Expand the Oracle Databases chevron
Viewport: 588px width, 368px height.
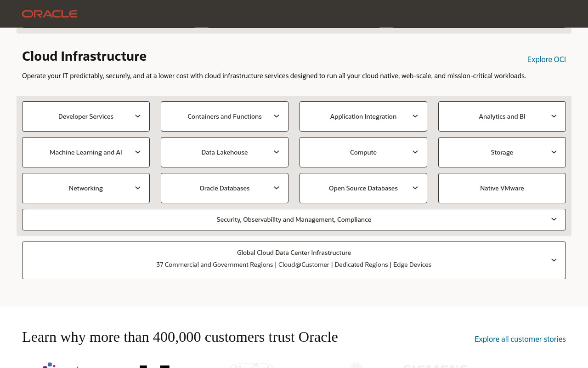277,188
